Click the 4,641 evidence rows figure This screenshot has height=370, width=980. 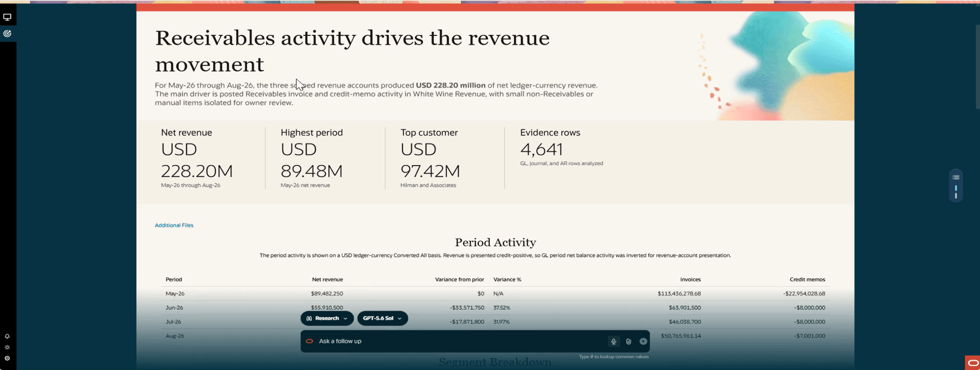[x=541, y=149]
